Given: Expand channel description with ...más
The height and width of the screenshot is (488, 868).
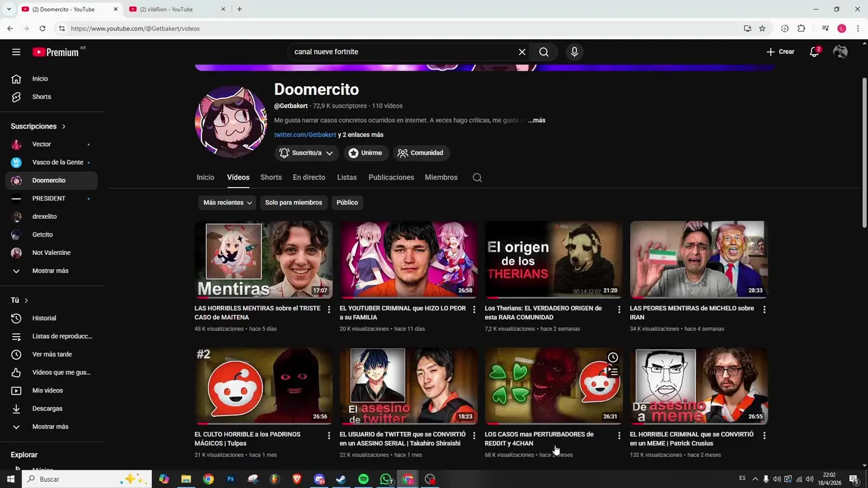Looking at the screenshot, I should (537, 121).
